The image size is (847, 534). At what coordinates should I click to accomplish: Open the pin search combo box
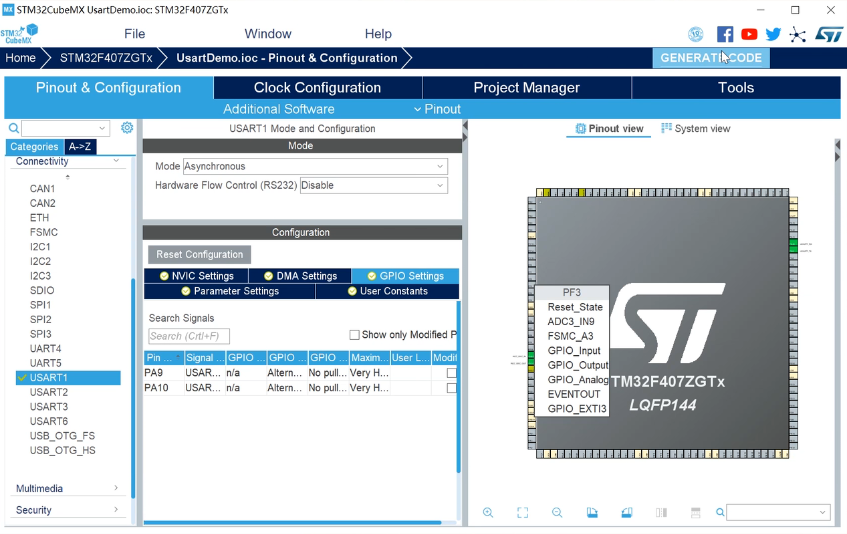click(x=778, y=512)
